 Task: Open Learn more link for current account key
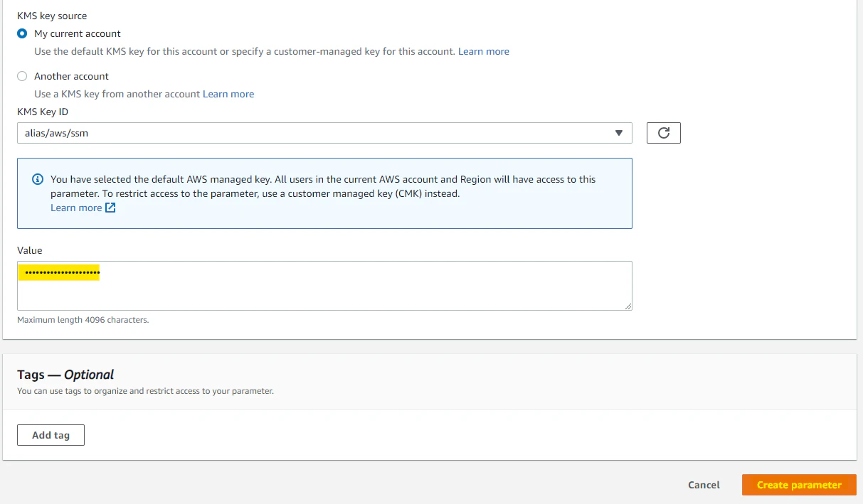click(x=483, y=51)
